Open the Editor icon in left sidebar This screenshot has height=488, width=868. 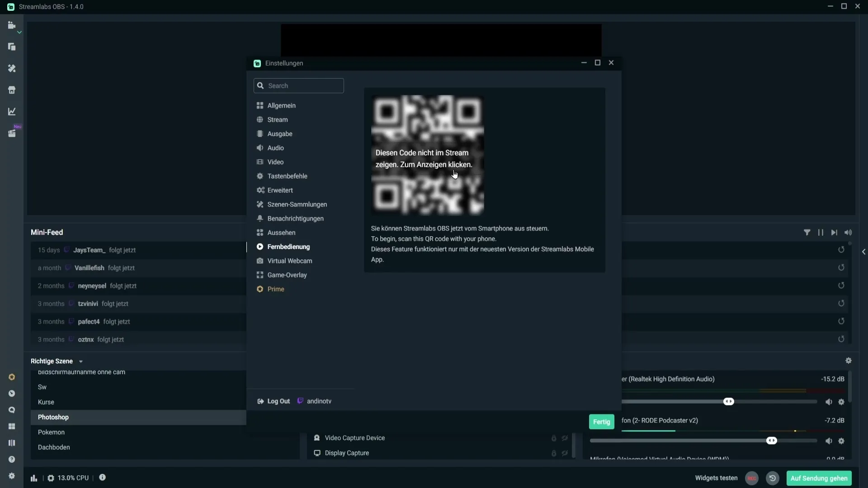[x=12, y=25]
